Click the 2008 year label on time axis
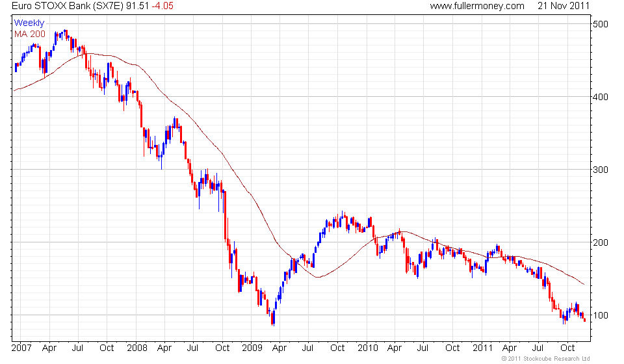 coord(137,348)
